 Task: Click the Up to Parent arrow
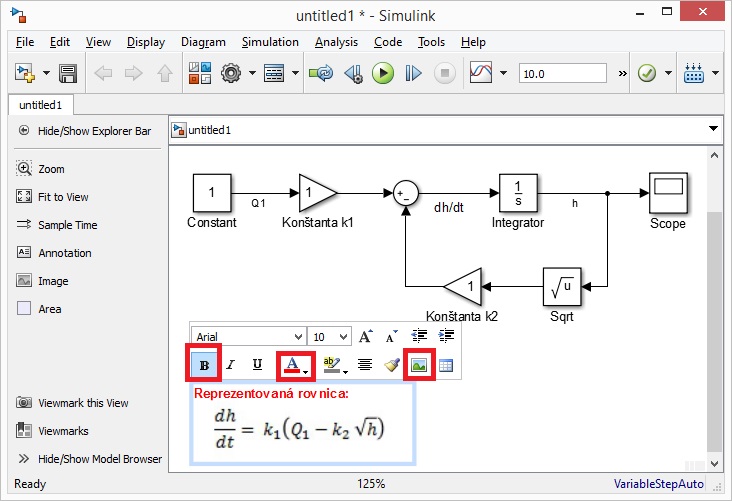pos(164,73)
